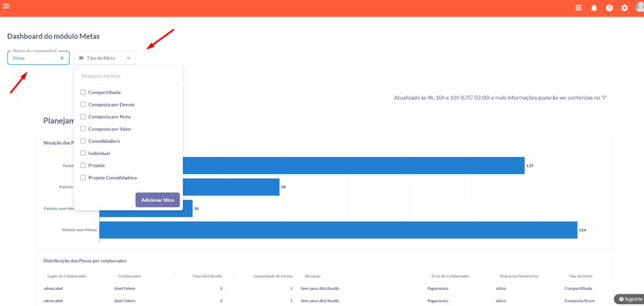This screenshot has width=644, height=306.
Task: Tick the Composta por Desvio checkbox
Action: [83, 105]
